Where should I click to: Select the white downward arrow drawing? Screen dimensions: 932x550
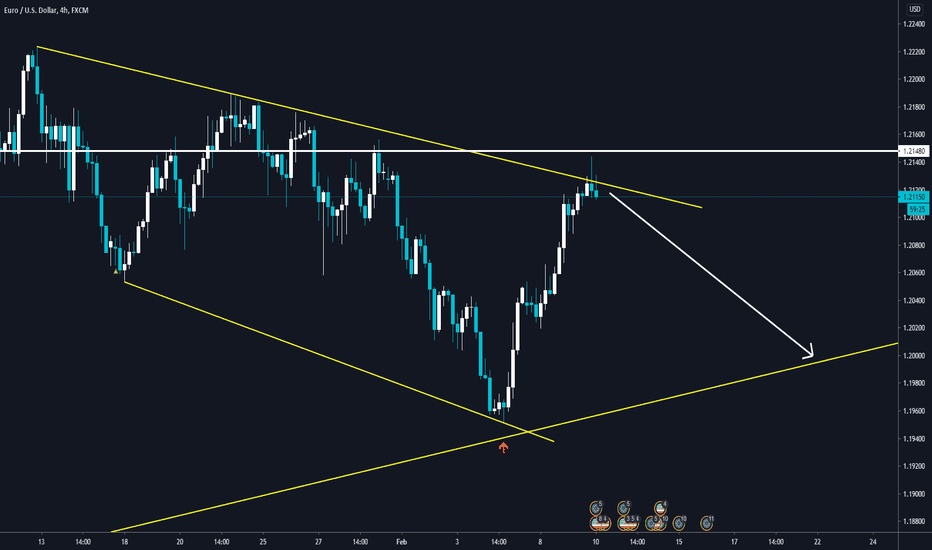click(x=711, y=275)
